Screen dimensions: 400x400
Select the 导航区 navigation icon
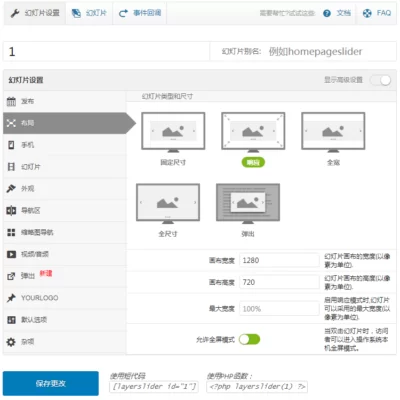[x=11, y=210]
